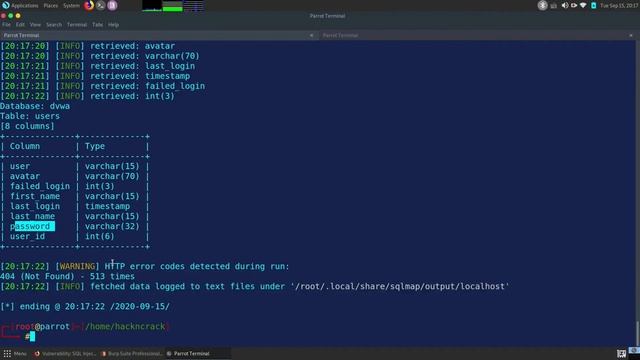Click the date and time clock
The image size is (640, 360).
click(x=619, y=6)
